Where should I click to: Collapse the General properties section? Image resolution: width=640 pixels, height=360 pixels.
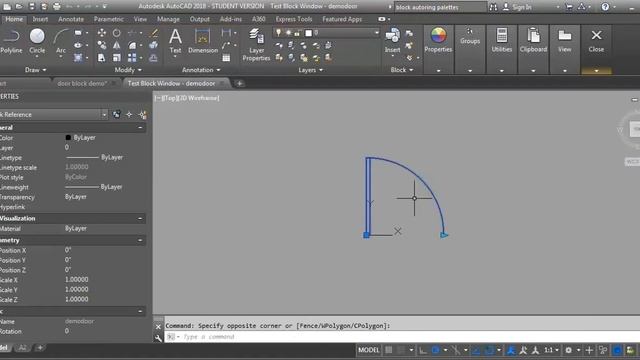tap(140, 128)
